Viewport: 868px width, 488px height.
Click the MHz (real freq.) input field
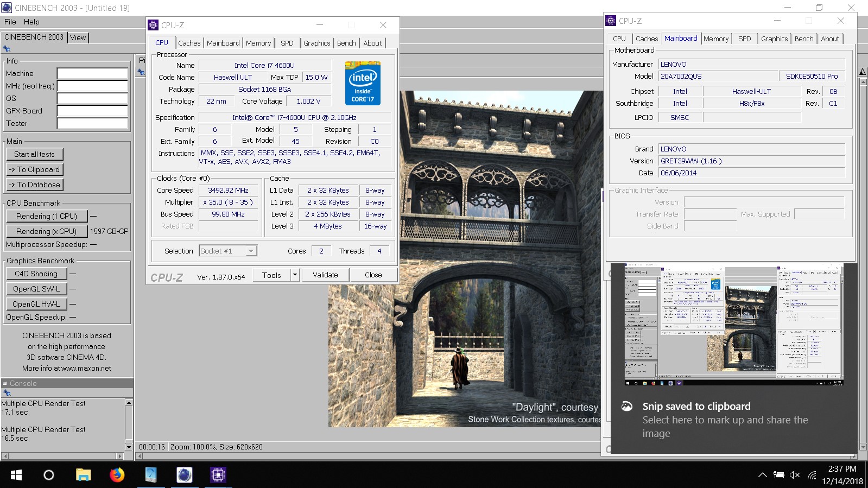(x=92, y=86)
